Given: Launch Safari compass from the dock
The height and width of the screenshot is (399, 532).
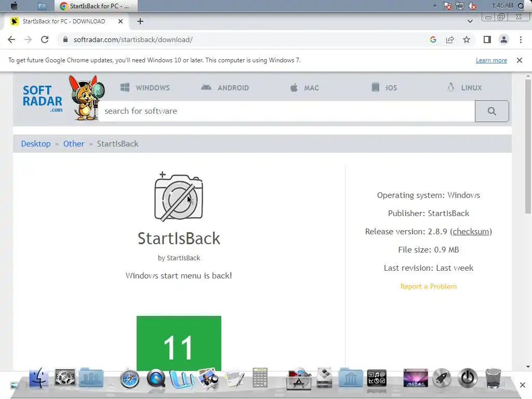Looking at the screenshot, I should click(x=129, y=378).
